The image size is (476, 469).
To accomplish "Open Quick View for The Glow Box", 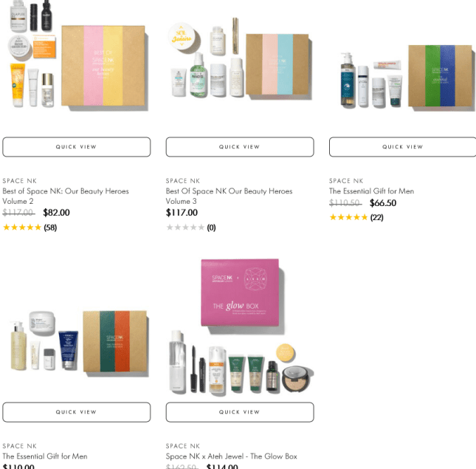I will (240, 412).
